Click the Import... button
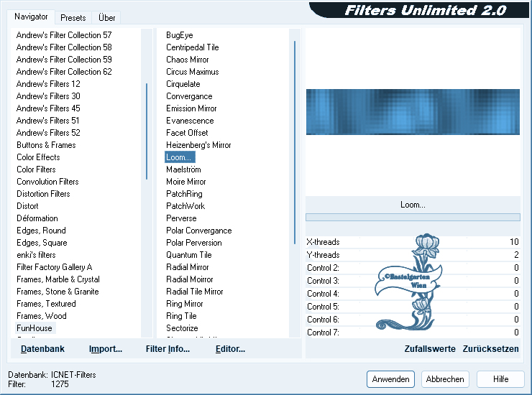The width and height of the screenshot is (532, 395). [x=106, y=349]
